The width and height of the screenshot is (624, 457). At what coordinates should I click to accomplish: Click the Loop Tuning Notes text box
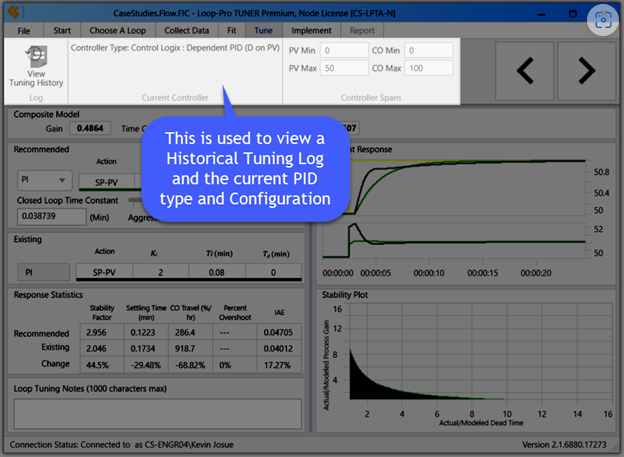point(158,414)
